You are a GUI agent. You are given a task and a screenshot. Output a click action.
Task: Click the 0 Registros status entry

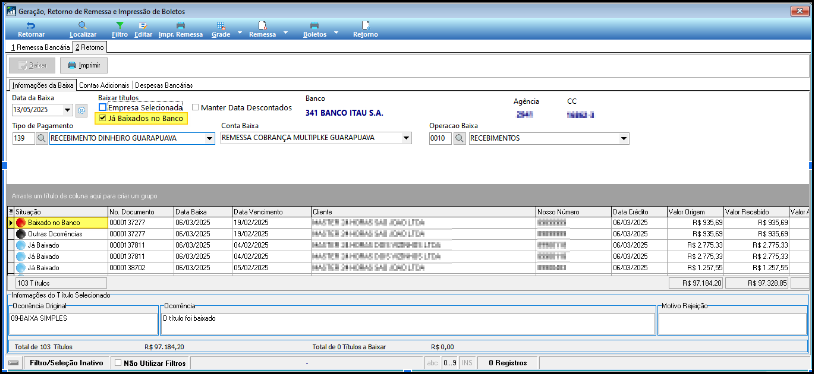pyautogui.click(x=508, y=363)
